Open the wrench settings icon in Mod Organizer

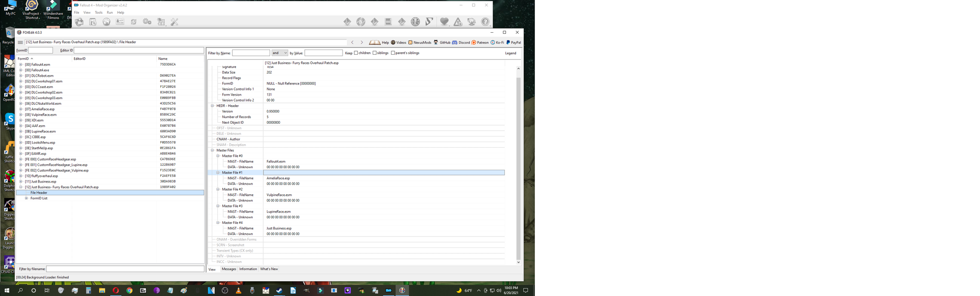(x=175, y=21)
